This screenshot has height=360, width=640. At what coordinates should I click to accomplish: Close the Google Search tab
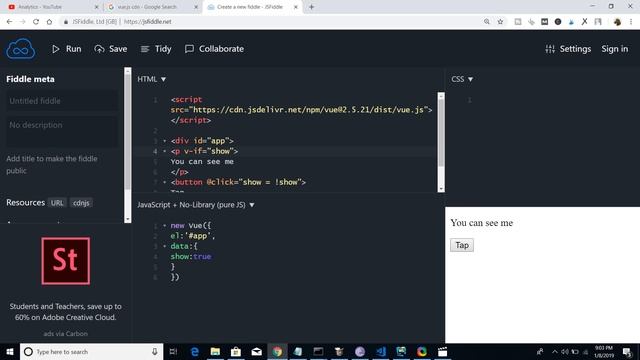click(x=196, y=7)
